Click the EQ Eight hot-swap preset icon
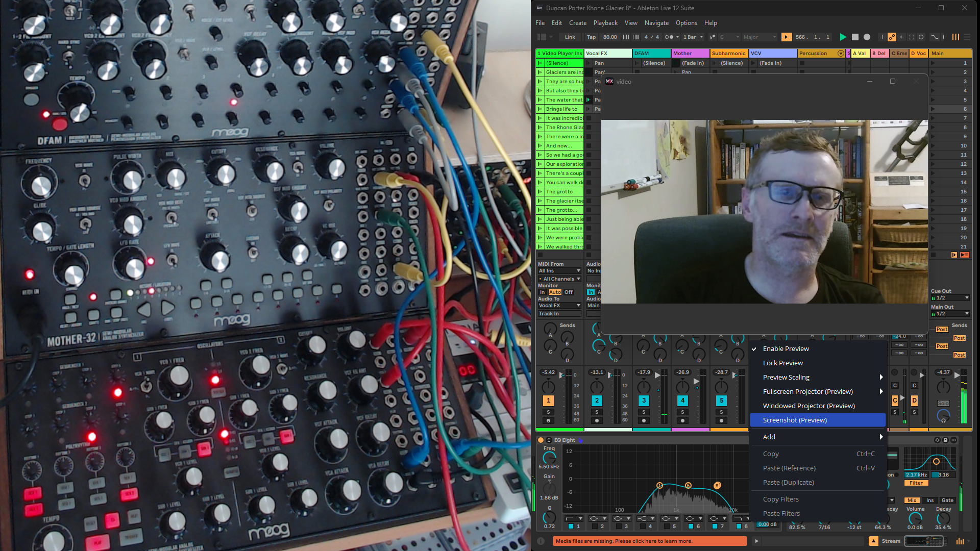Viewport: 980px width, 551px height. pyautogui.click(x=937, y=440)
